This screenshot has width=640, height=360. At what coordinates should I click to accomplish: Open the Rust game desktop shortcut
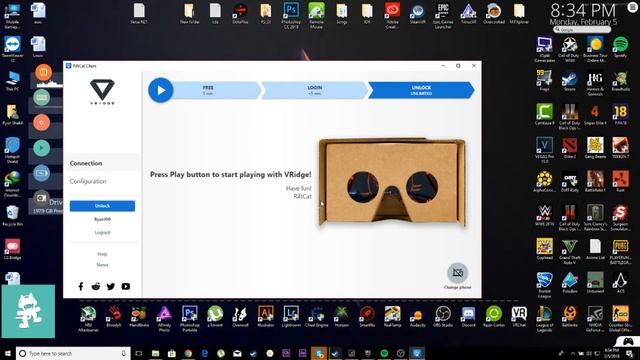coord(620,182)
